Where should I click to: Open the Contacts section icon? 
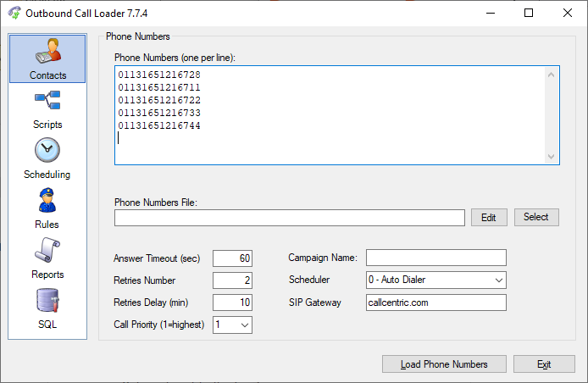pyautogui.click(x=47, y=53)
